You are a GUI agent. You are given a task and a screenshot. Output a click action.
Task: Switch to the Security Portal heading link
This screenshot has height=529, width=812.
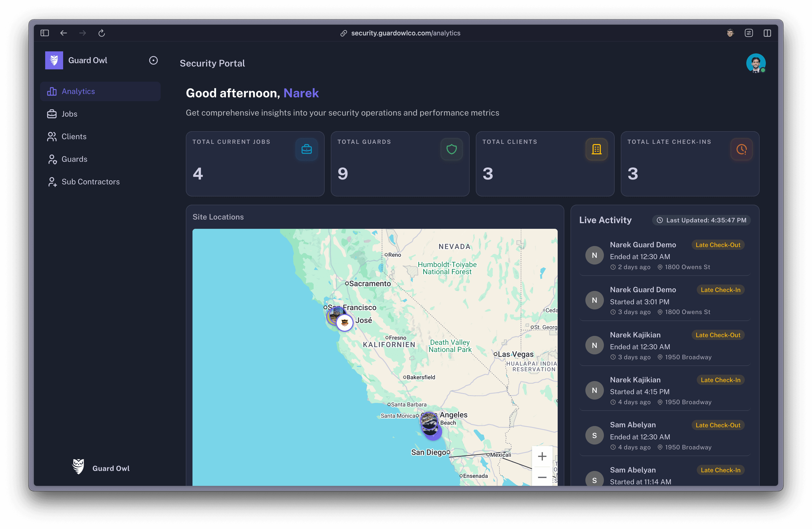pyautogui.click(x=212, y=63)
